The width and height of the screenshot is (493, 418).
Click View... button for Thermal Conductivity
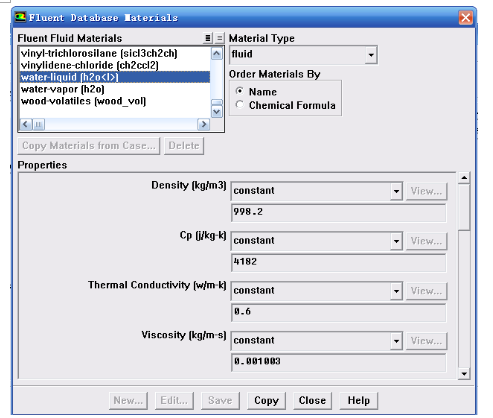click(426, 291)
